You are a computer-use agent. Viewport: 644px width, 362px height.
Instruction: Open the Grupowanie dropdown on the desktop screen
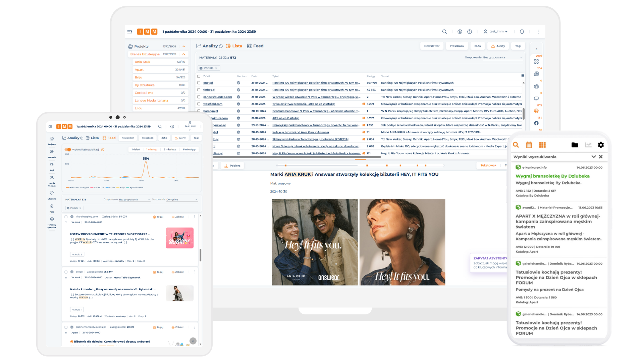502,58
